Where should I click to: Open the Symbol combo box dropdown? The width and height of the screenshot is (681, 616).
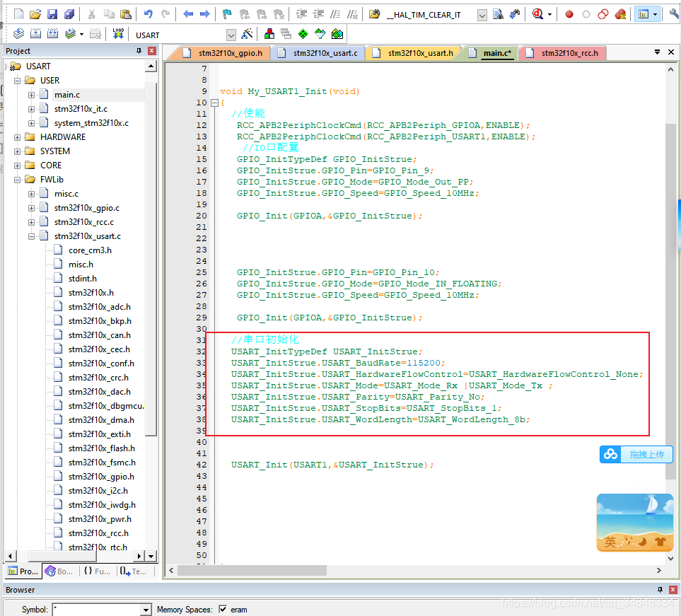(146, 610)
